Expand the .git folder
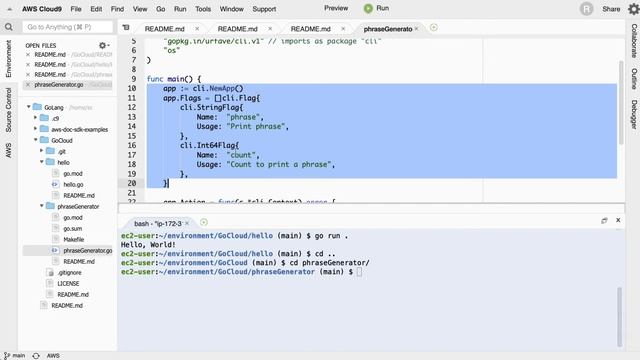Image resolution: width=640 pixels, height=360 pixels. pos(42,151)
